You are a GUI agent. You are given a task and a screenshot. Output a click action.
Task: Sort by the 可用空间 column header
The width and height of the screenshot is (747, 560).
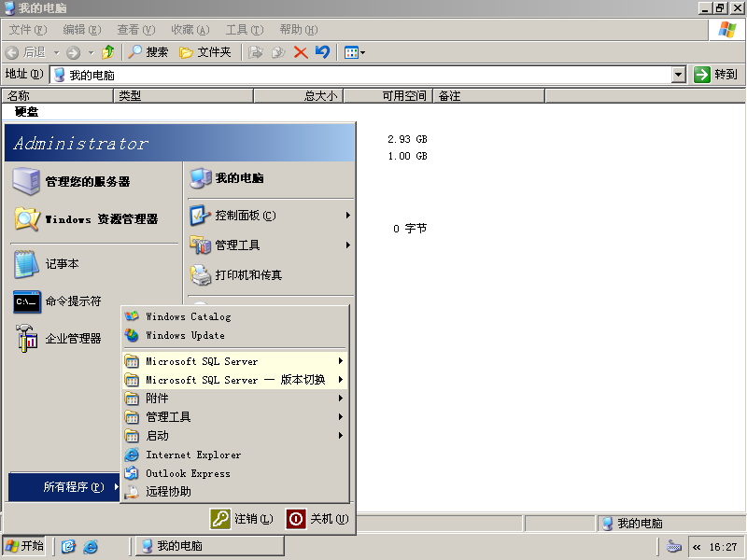click(388, 96)
